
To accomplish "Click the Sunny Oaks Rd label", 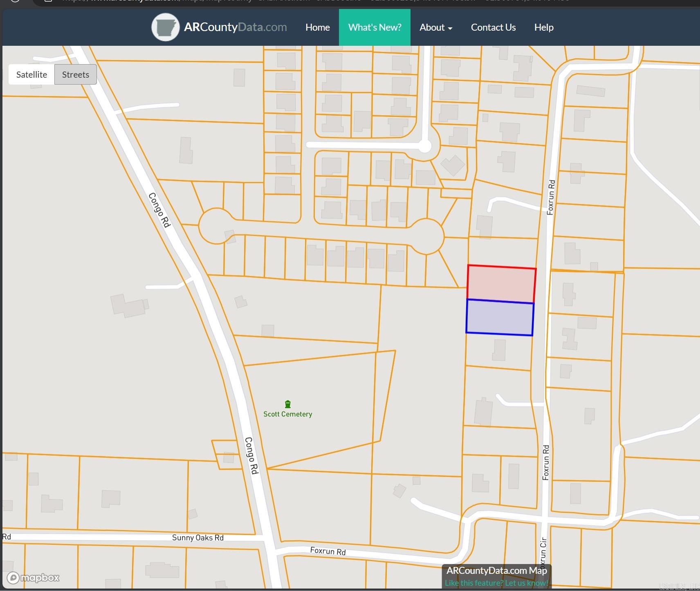I will (x=197, y=537).
